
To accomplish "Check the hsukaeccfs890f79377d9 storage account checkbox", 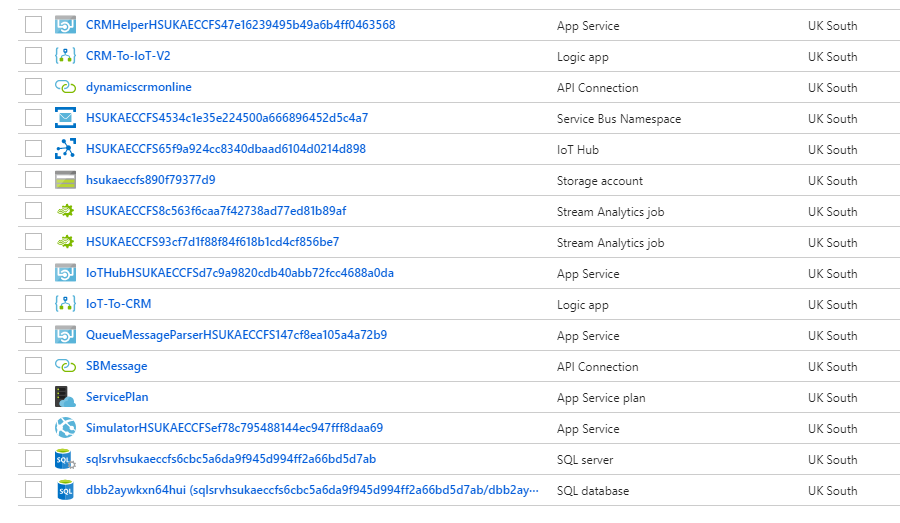I will click(33, 180).
